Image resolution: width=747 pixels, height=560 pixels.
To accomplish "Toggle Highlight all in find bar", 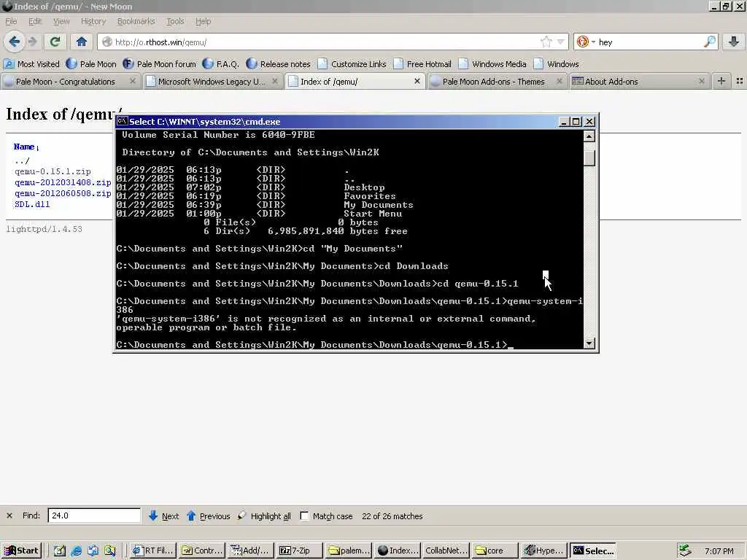I will (x=264, y=516).
